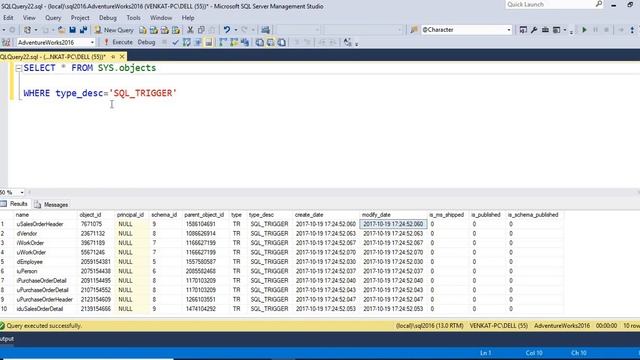Click the Open File folder icon

[61, 30]
